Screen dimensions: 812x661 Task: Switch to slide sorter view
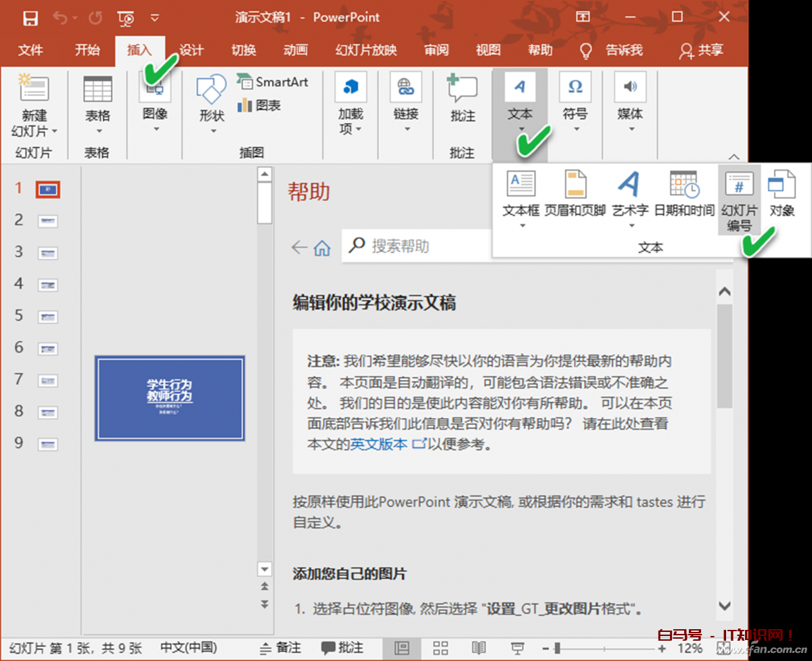point(441,648)
